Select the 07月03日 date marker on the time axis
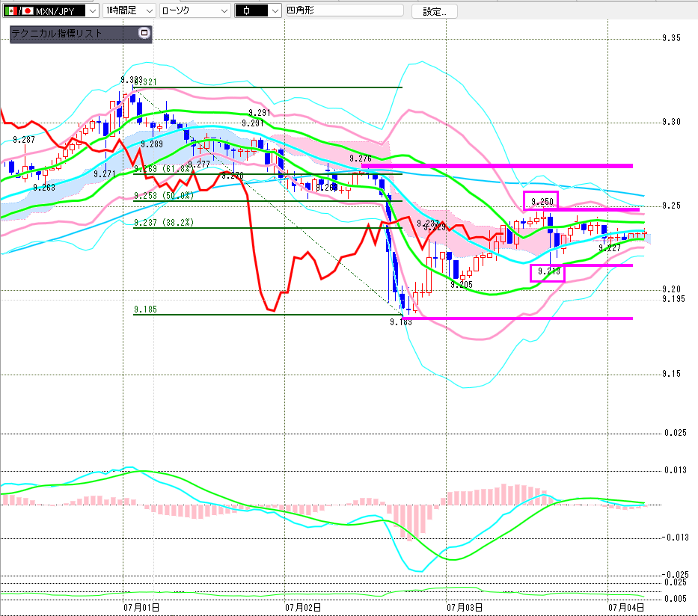 coord(465,607)
